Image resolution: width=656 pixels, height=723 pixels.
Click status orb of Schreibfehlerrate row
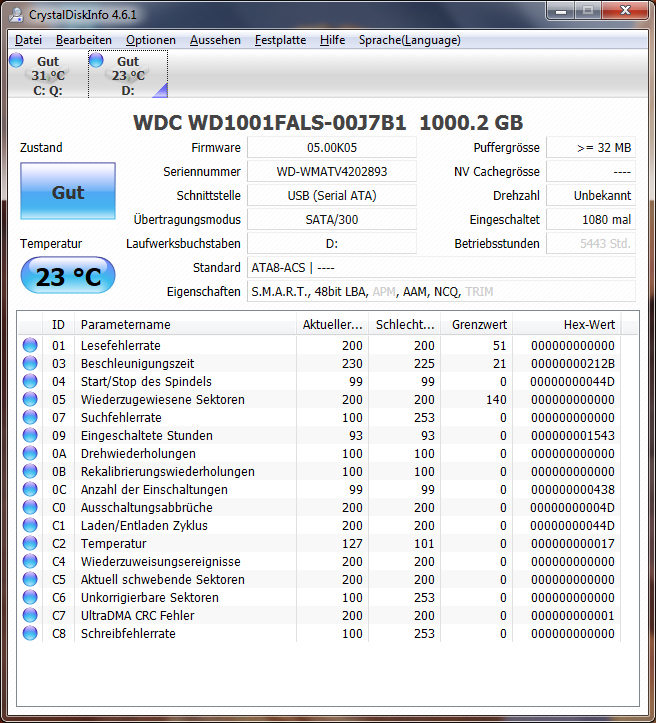point(30,633)
